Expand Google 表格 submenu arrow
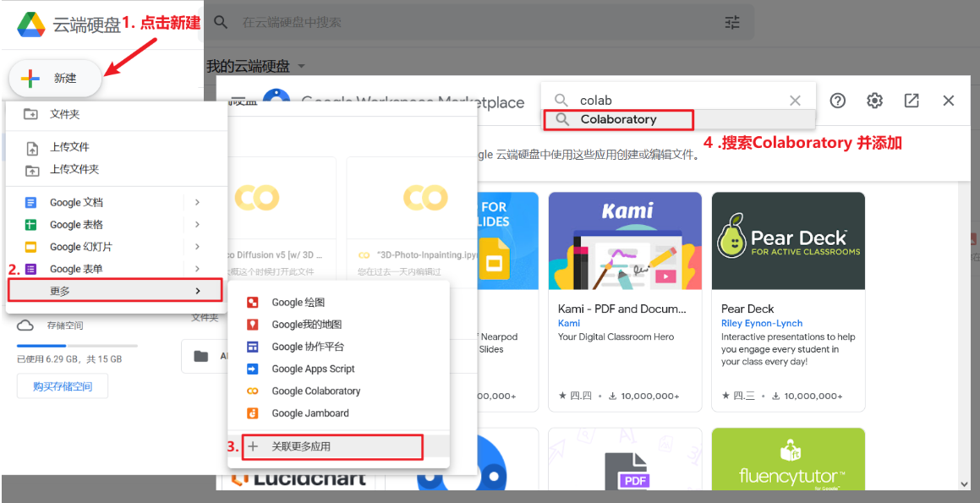980x503 pixels. (197, 224)
